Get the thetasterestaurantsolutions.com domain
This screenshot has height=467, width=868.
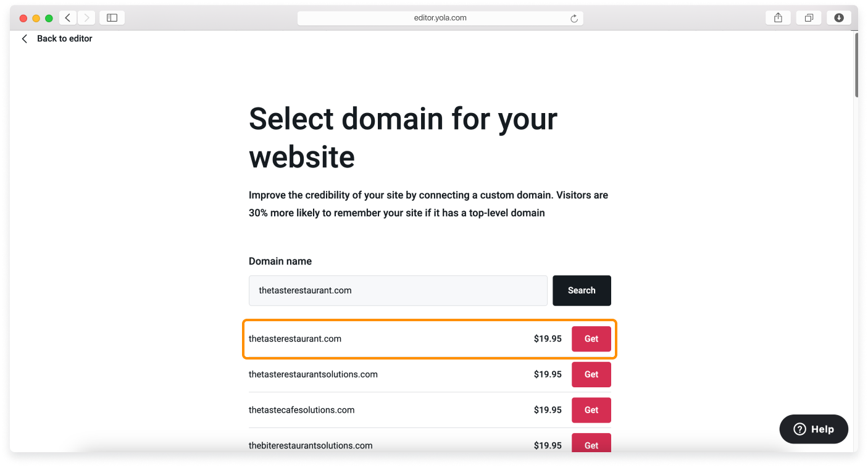591,374
